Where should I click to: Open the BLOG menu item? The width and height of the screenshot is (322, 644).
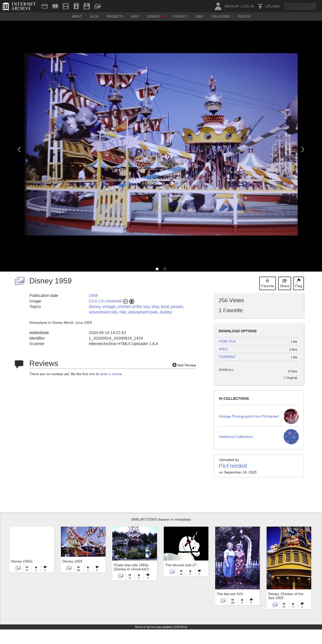click(94, 17)
